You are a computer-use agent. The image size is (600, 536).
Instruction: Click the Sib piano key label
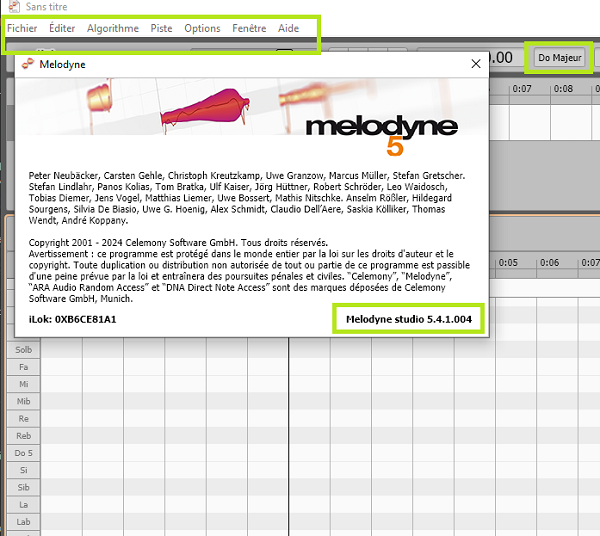tap(23, 487)
